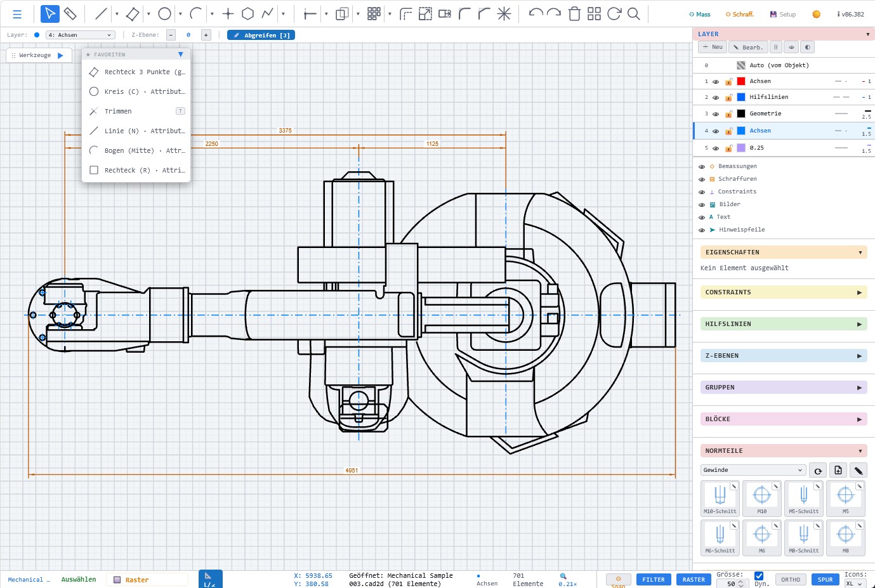Select the point cross tool
Viewport: 875px width, 588px height.
228,13
